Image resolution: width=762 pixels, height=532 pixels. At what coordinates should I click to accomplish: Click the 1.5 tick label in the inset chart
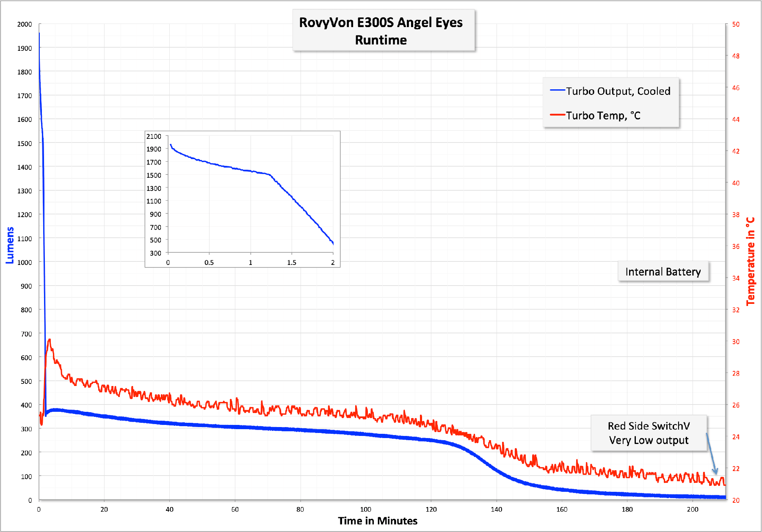click(x=292, y=263)
